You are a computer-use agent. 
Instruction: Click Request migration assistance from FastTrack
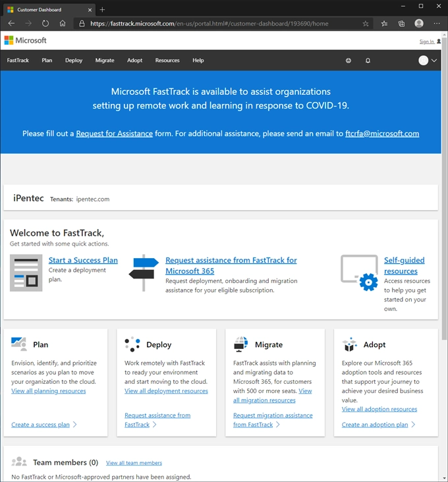[273, 420]
